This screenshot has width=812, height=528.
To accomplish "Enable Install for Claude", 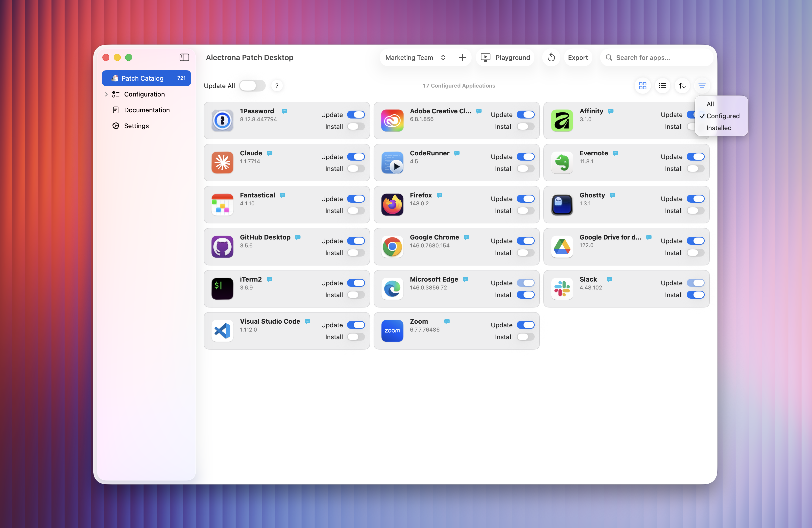I will [356, 168].
